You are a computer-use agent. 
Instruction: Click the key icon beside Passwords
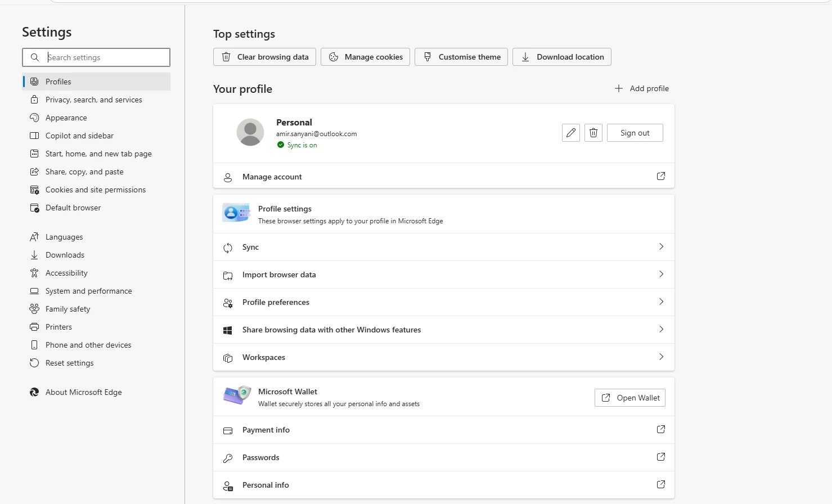[228, 458]
